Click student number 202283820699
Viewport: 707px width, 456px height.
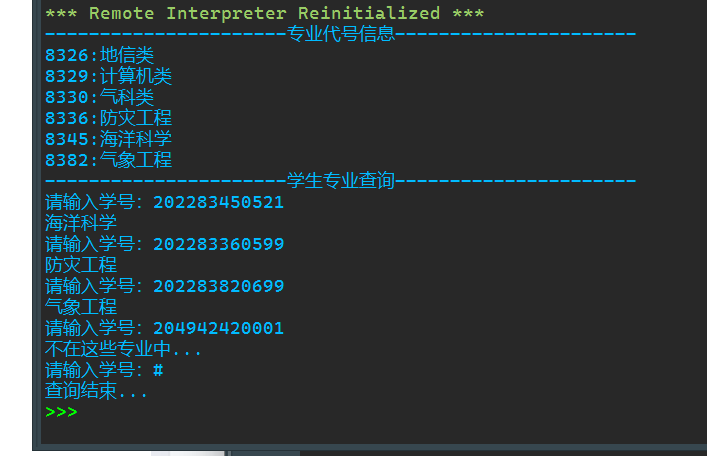pyautogui.click(x=218, y=286)
